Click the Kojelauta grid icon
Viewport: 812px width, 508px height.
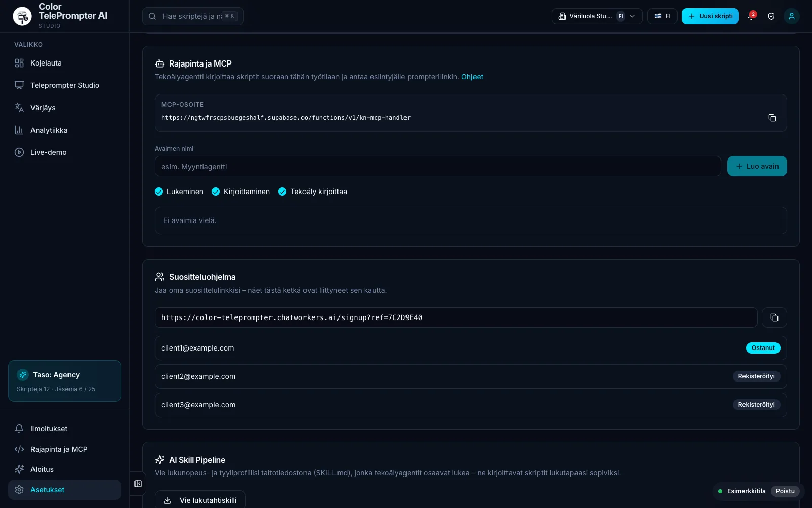[x=19, y=63]
